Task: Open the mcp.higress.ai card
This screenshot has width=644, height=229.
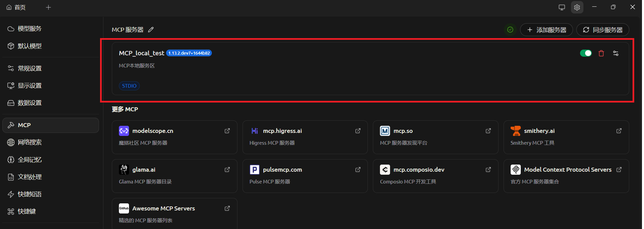Action: [x=305, y=137]
